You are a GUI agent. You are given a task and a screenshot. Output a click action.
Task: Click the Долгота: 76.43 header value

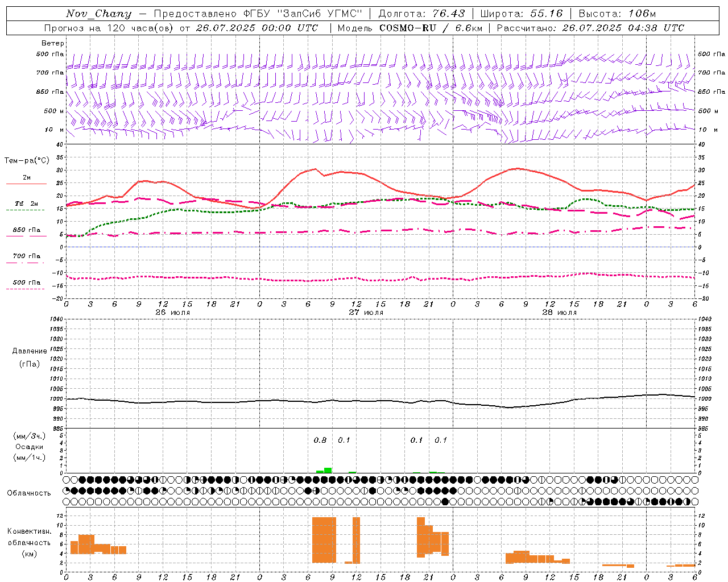(421, 14)
